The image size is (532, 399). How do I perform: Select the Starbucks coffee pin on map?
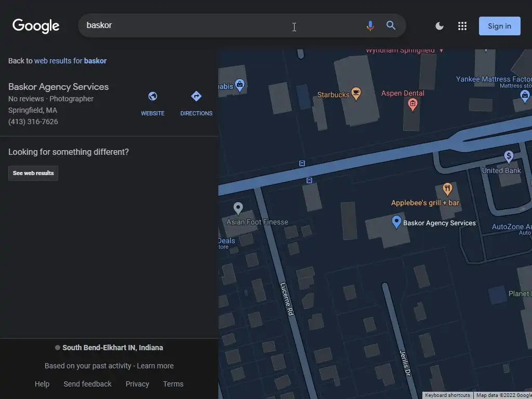point(356,94)
